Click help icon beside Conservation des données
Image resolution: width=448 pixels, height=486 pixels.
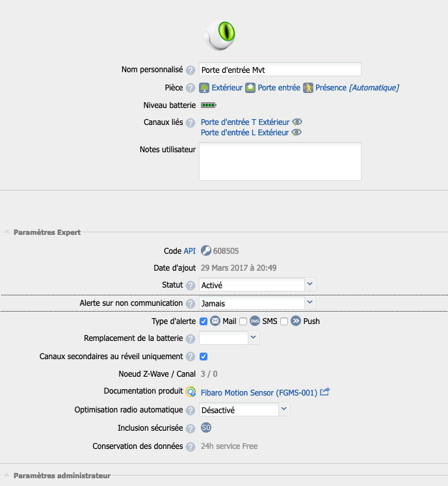[x=191, y=447]
